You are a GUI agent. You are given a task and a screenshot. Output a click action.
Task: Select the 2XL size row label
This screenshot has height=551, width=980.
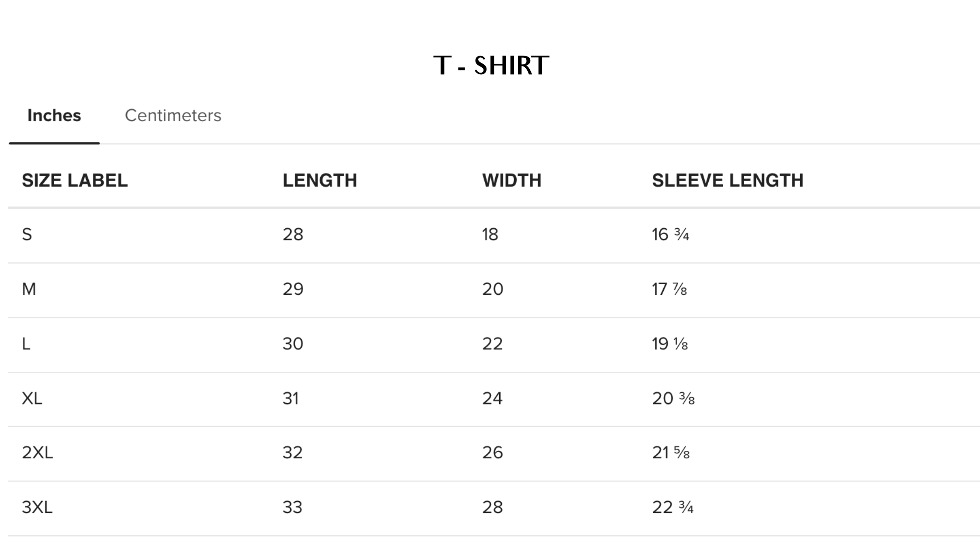[x=37, y=453]
